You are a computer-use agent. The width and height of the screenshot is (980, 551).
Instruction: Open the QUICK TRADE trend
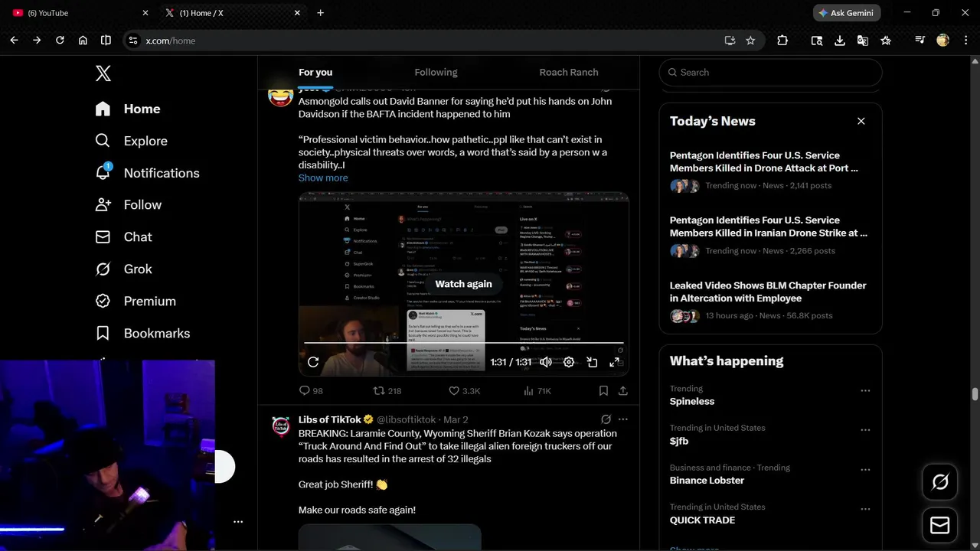click(702, 520)
